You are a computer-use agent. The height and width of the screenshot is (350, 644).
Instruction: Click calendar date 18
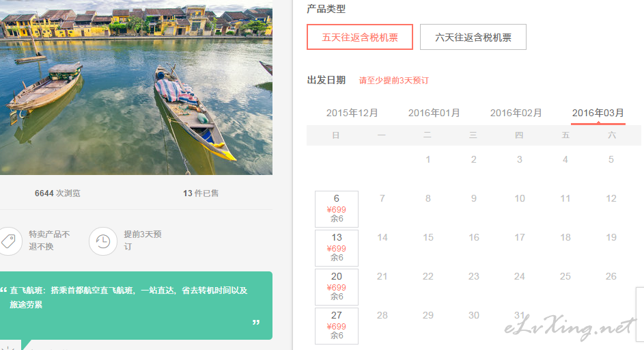(x=565, y=237)
